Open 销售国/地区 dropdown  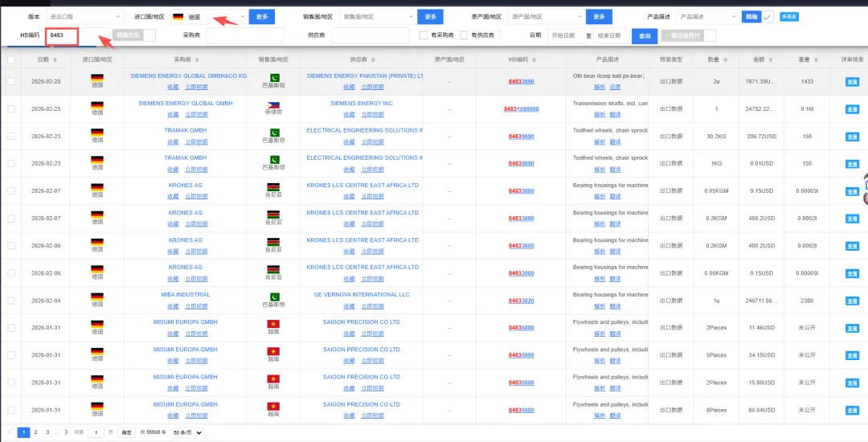point(376,17)
